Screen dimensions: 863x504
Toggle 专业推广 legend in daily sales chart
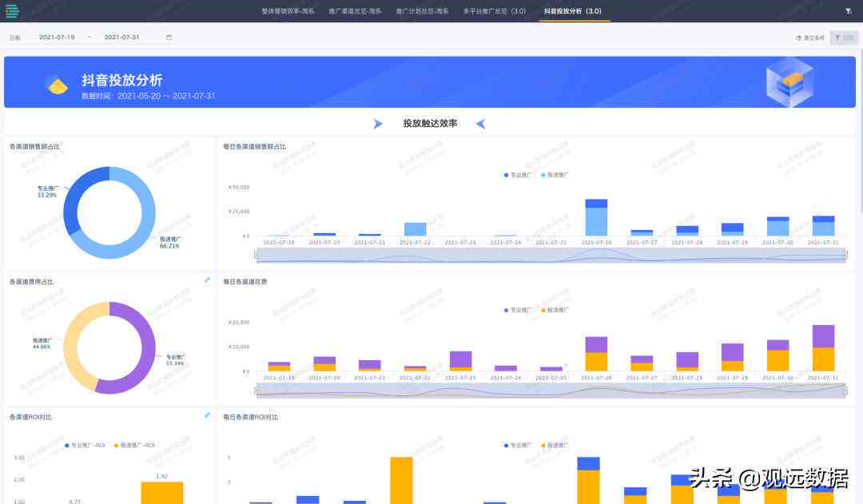517,175
